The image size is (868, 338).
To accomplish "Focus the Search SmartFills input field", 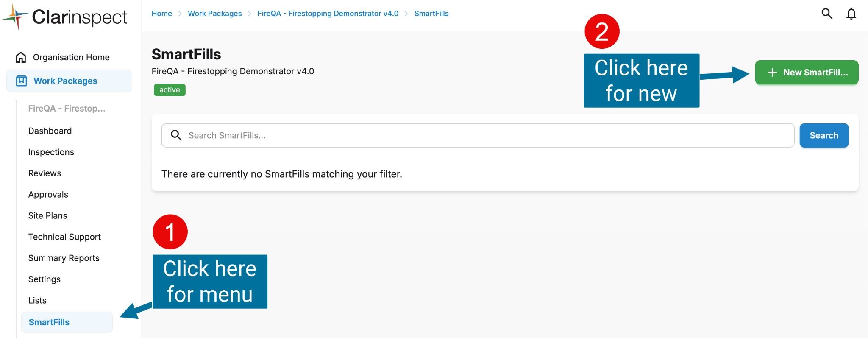I will tap(478, 135).
